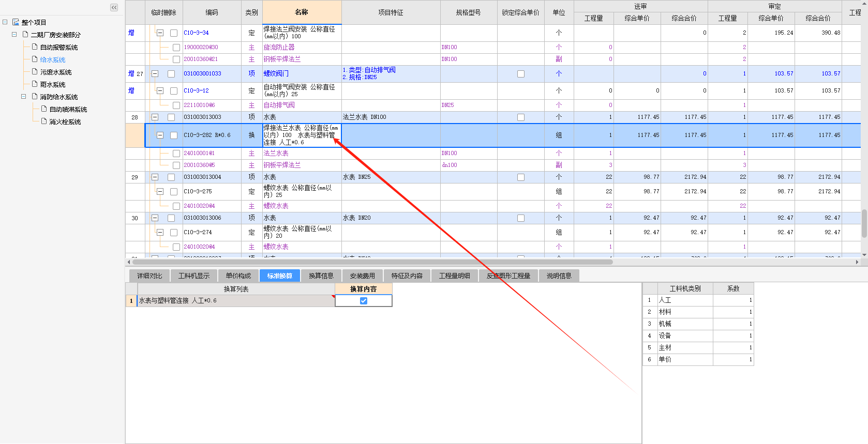Toggle lock unit price for 法兰水表 DN100 item
This screenshot has height=444, width=868.
click(521, 117)
